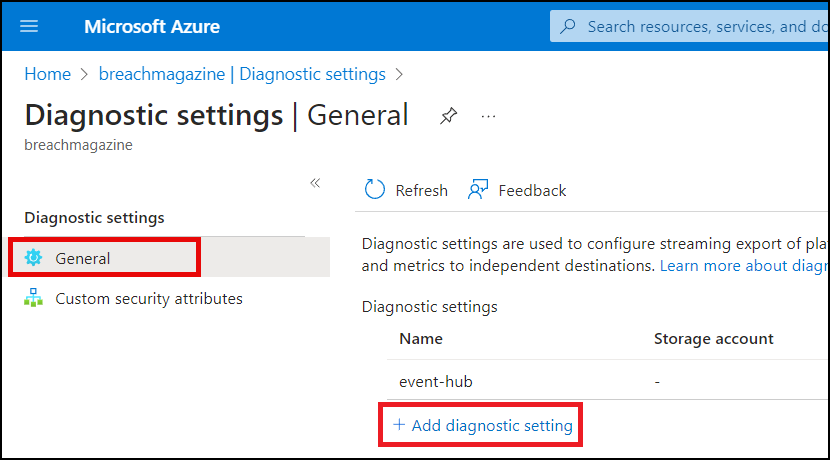This screenshot has width=830, height=460.
Task: Collapse the left navigation pane
Action: 315,183
